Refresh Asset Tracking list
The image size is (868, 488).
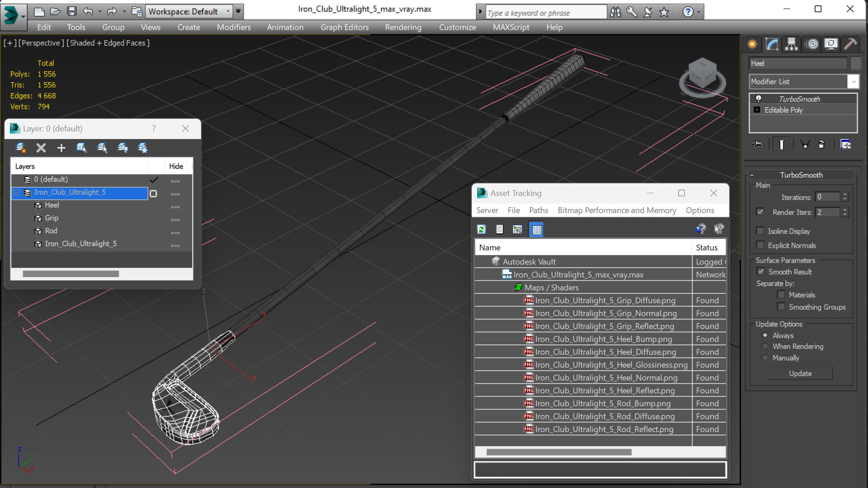coord(482,230)
